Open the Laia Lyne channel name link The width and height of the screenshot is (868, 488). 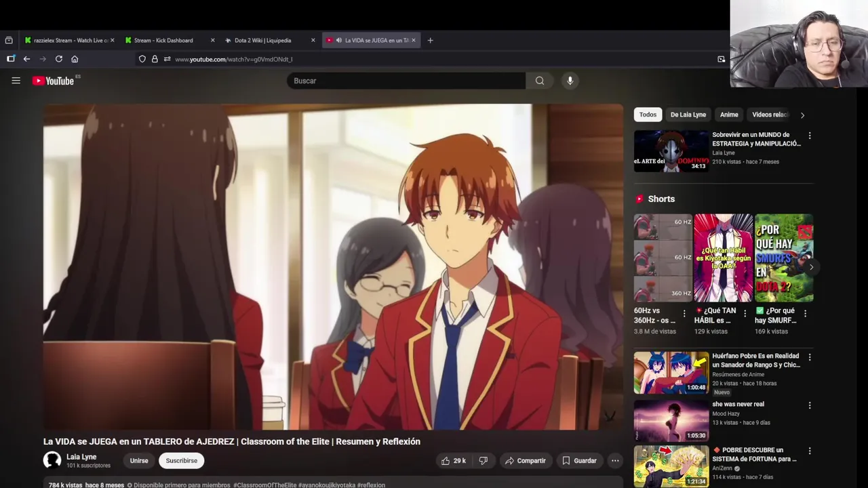pyautogui.click(x=81, y=457)
